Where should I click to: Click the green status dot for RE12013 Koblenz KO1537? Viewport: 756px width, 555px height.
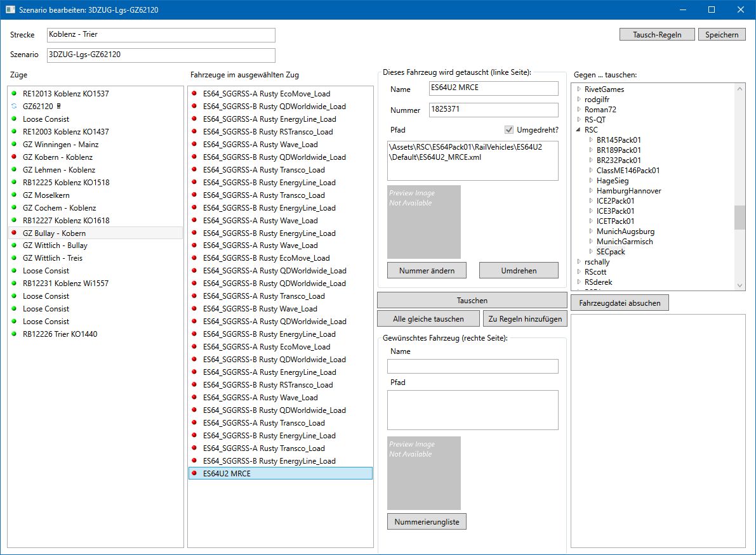tap(14, 94)
